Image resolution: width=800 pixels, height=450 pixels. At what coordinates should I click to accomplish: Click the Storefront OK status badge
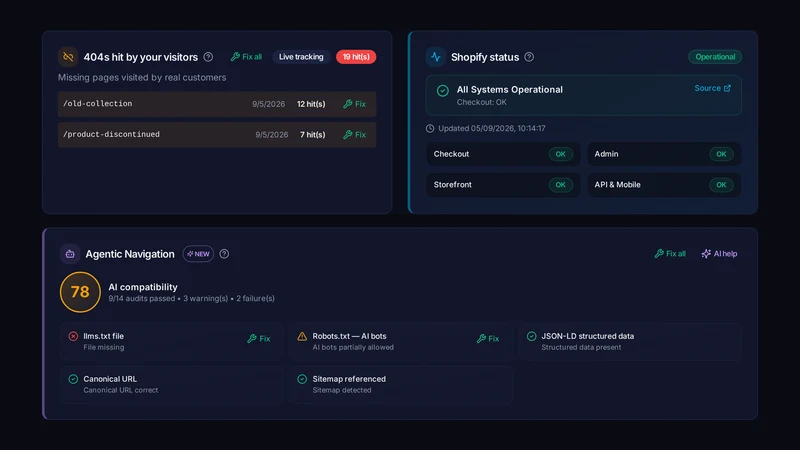coord(560,185)
